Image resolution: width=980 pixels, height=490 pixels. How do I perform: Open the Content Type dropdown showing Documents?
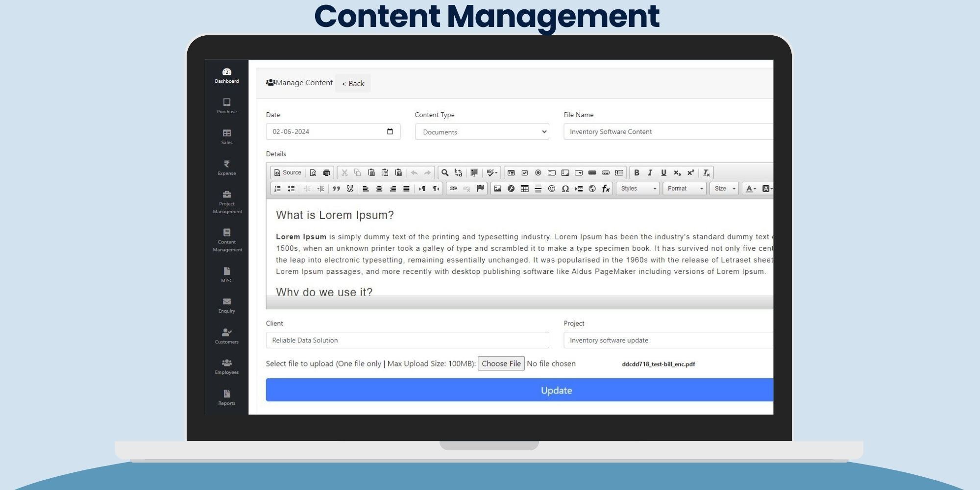point(482,132)
